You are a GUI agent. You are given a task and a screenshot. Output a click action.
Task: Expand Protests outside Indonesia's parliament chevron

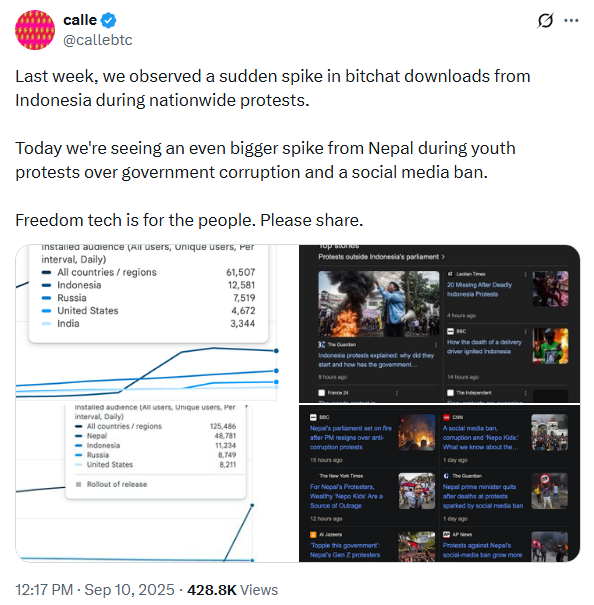click(x=443, y=257)
